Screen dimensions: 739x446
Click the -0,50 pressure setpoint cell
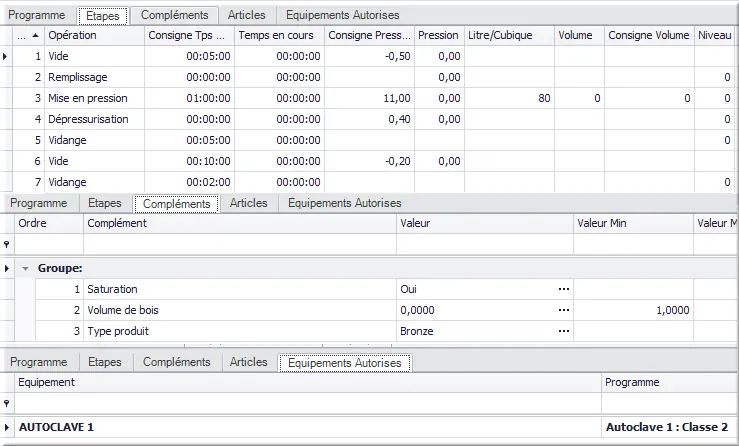click(x=370, y=57)
